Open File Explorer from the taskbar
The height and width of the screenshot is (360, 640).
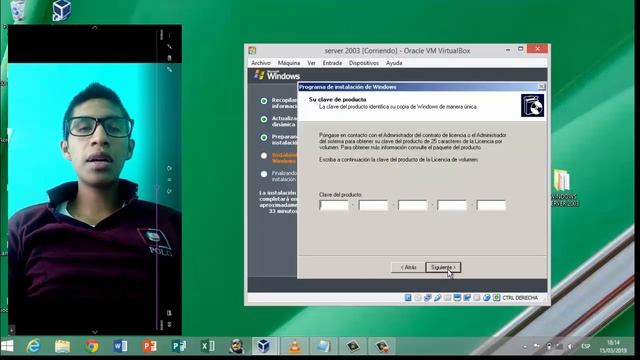coord(62,347)
